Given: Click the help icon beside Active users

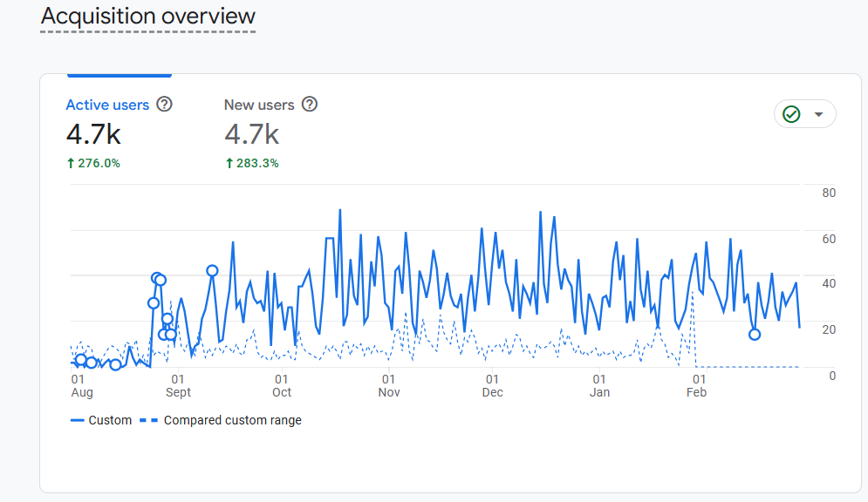Looking at the screenshot, I should (164, 105).
